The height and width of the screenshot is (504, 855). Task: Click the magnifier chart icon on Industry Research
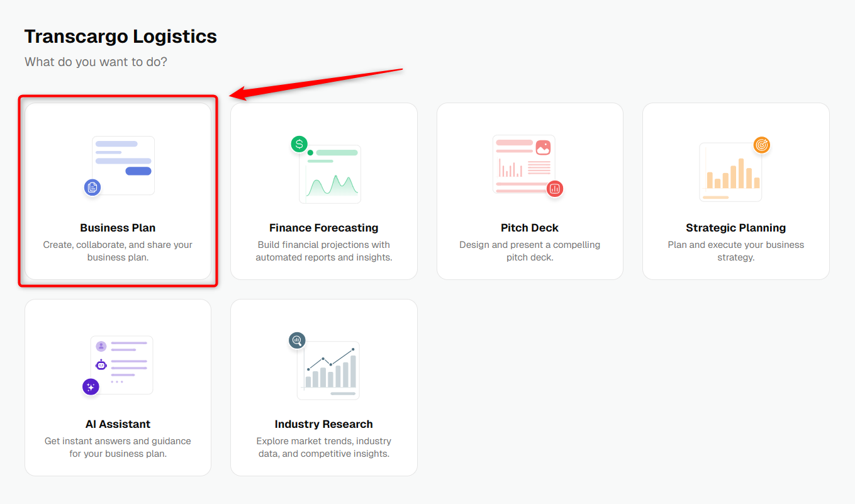point(297,340)
